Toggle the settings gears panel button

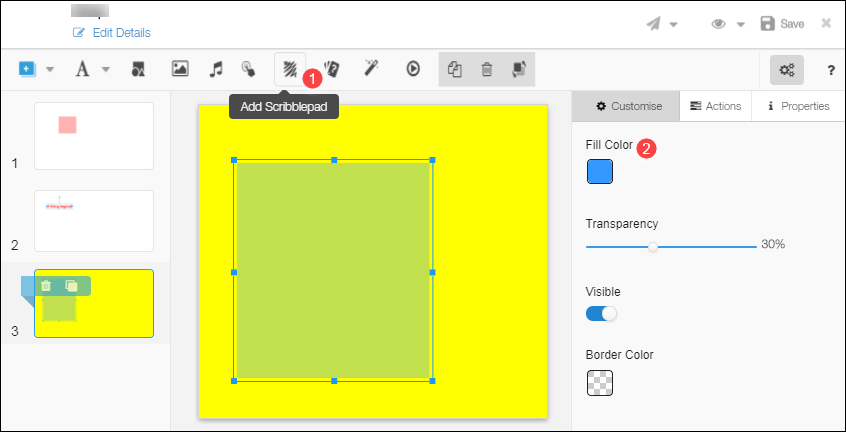point(787,69)
